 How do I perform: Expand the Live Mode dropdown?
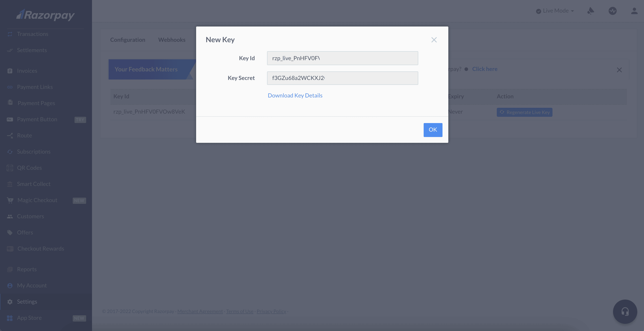pos(555,11)
